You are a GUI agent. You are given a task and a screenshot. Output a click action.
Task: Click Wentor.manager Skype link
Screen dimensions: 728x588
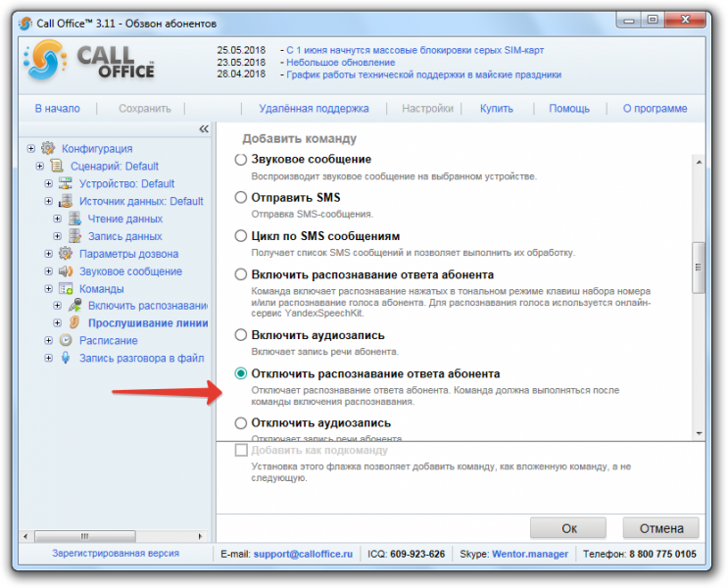[x=530, y=554]
